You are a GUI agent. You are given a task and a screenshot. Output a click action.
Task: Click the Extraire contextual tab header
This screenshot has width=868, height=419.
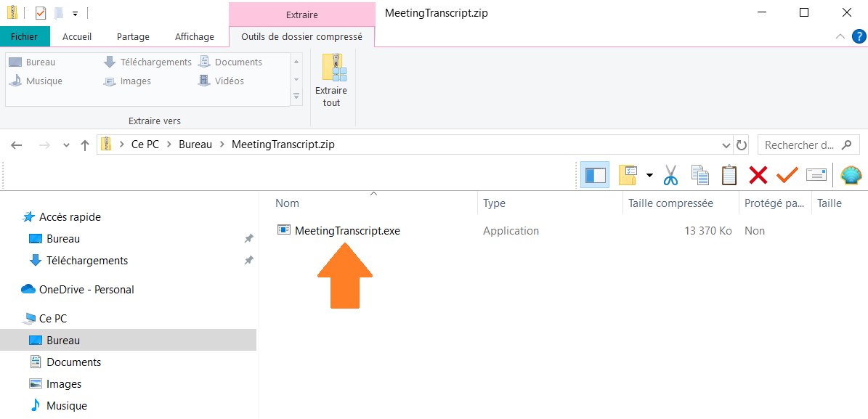(301, 15)
